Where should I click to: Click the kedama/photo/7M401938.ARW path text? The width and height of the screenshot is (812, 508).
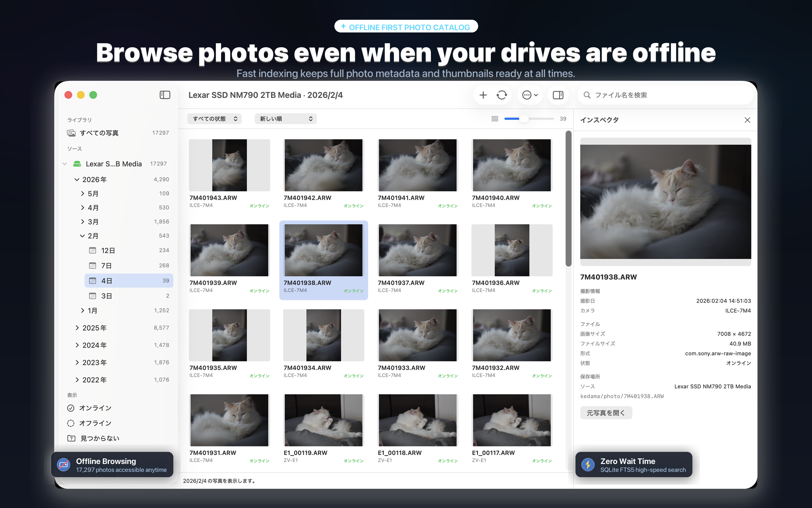coord(622,396)
